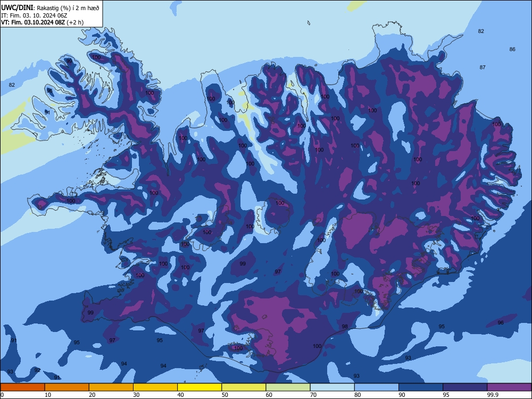Pick the golden 30–40 legend swatch
The height and width of the screenshot is (399, 532).
(155, 387)
